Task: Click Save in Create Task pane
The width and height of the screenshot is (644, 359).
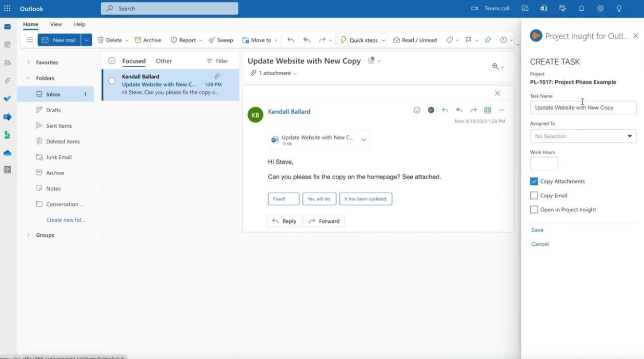Action: pyautogui.click(x=537, y=230)
